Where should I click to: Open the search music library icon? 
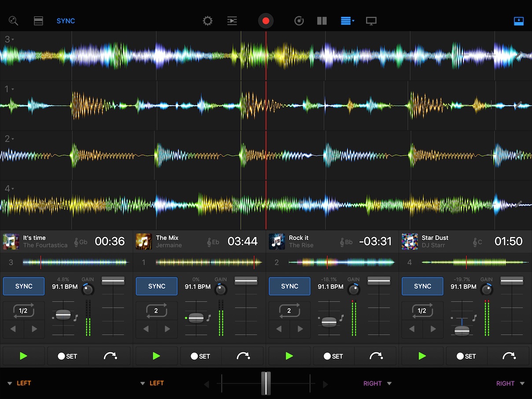pos(13,21)
